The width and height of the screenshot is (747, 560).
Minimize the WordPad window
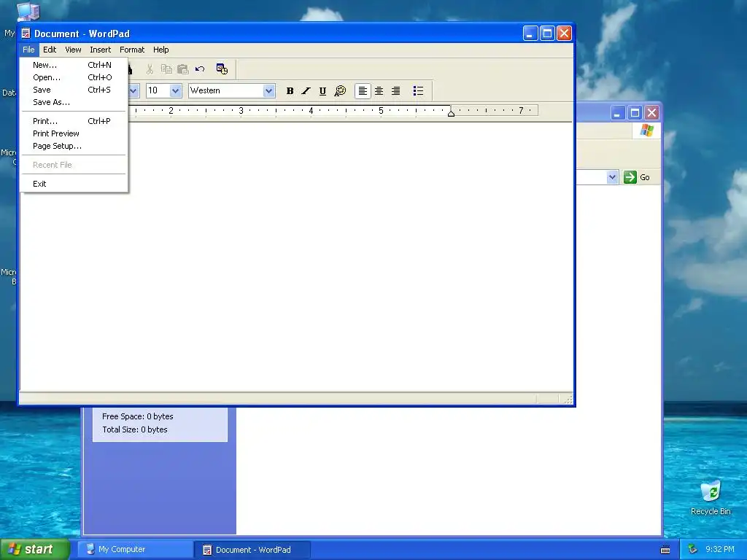(x=530, y=34)
